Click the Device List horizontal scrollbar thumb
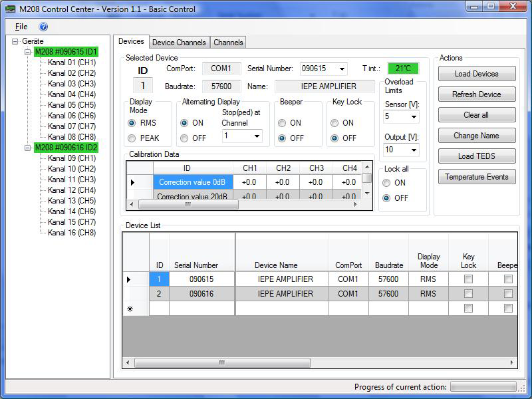The height and width of the screenshot is (399, 532). click(x=222, y=362)
